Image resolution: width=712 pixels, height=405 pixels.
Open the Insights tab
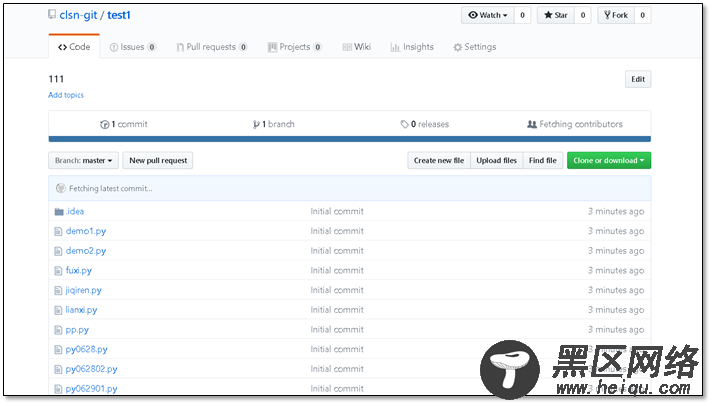412,47
